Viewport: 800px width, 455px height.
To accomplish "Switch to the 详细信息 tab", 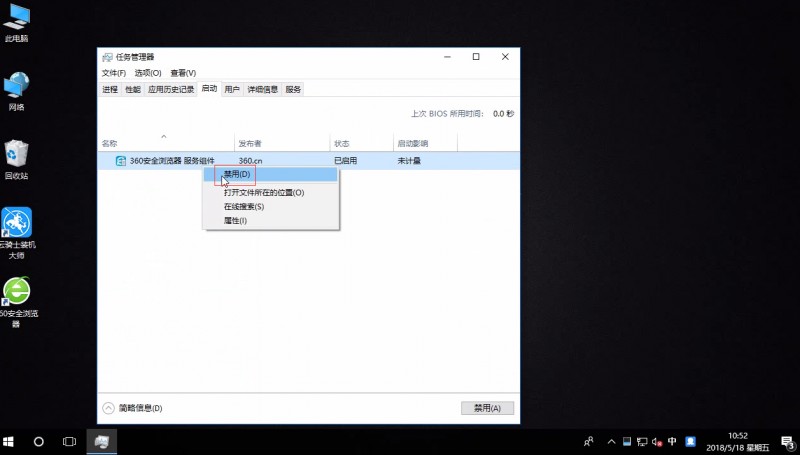I will coord(262,89).
